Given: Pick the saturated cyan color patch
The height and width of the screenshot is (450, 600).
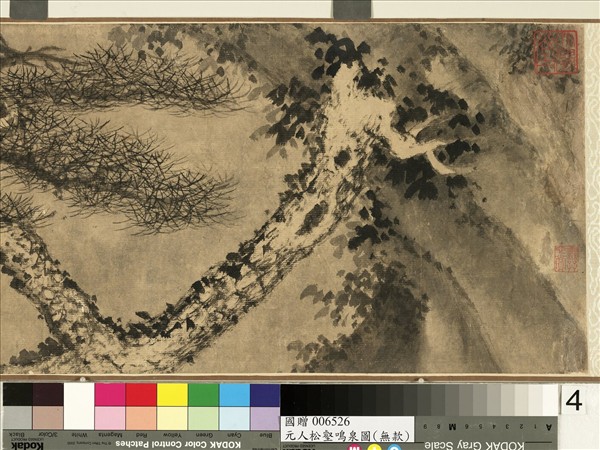Looking at the screenshot, I should coord(234,395).
